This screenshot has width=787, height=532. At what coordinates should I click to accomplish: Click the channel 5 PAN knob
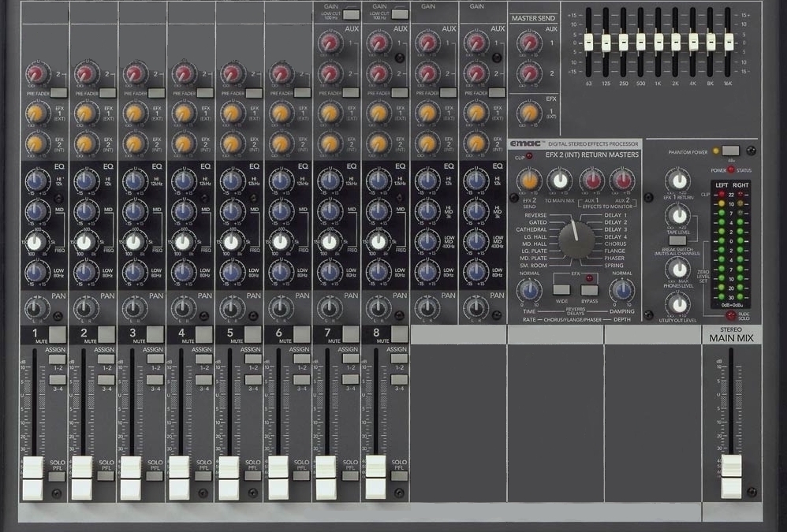(231, 307)
